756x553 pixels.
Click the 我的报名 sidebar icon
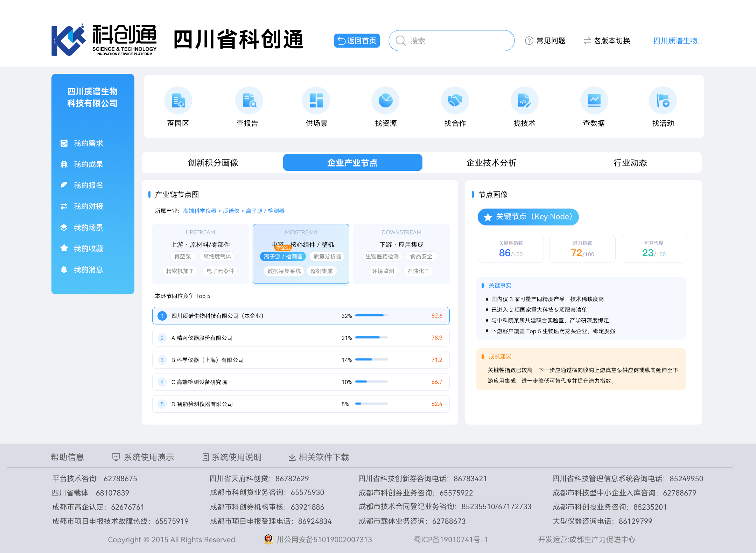[x=64, y=185]
